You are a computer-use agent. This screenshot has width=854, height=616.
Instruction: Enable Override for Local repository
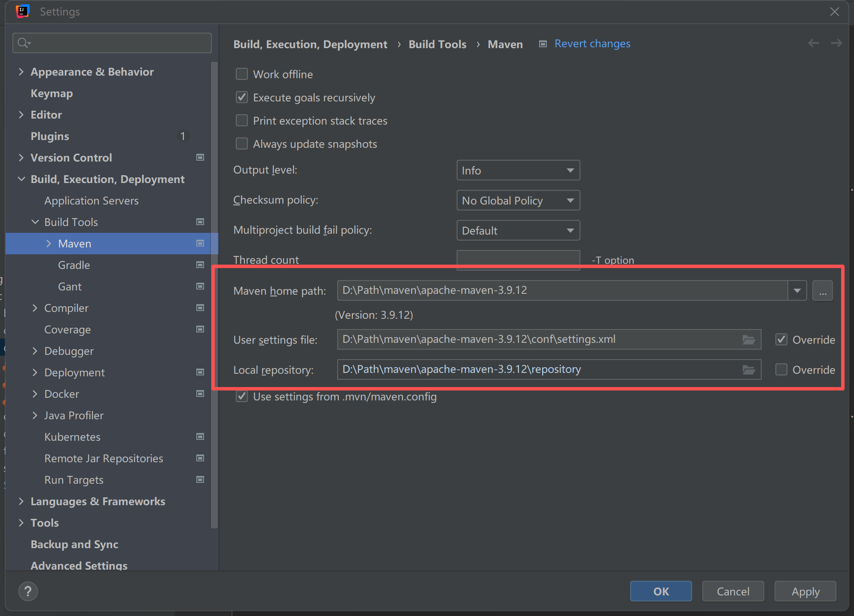point(781,370)
